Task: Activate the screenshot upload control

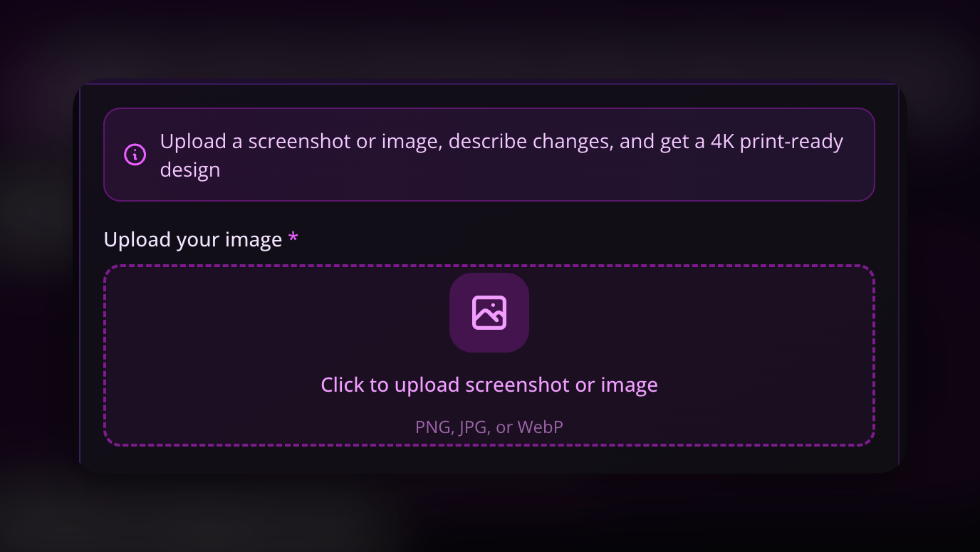Action: [489, 355]
